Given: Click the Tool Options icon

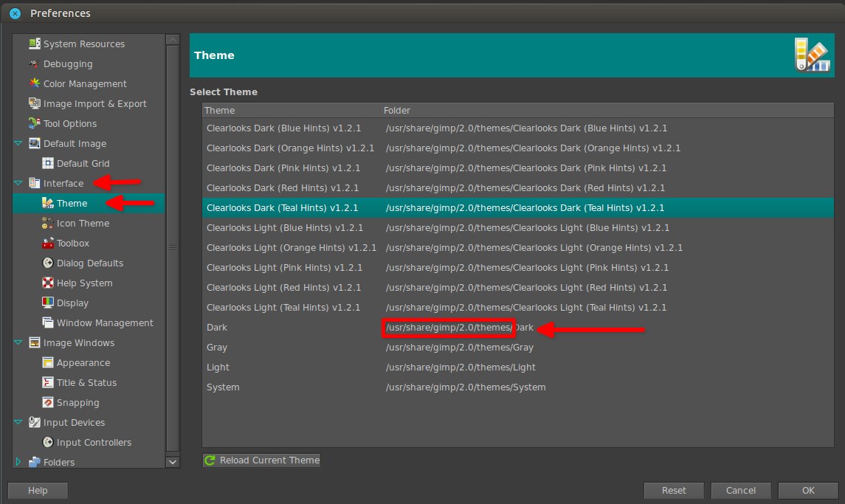Looking at the screenshot, I should pyautogui.click(x=35, y=123).
